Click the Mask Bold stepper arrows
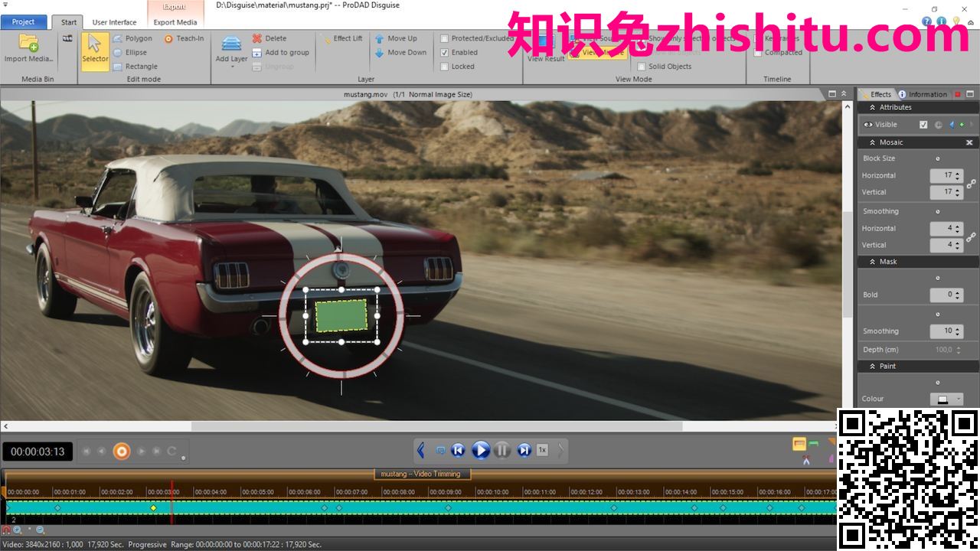The image size is (980, 551). [x=958, y=295]
